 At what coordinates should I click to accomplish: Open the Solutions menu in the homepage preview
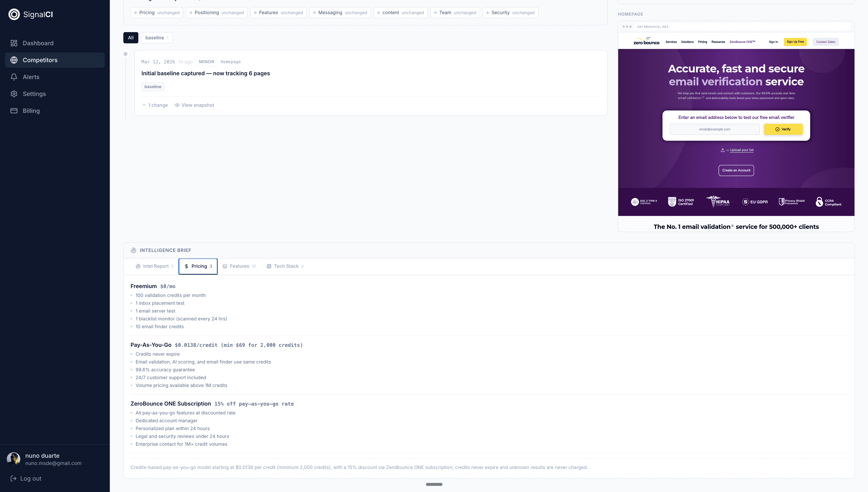tap(687, 42)
